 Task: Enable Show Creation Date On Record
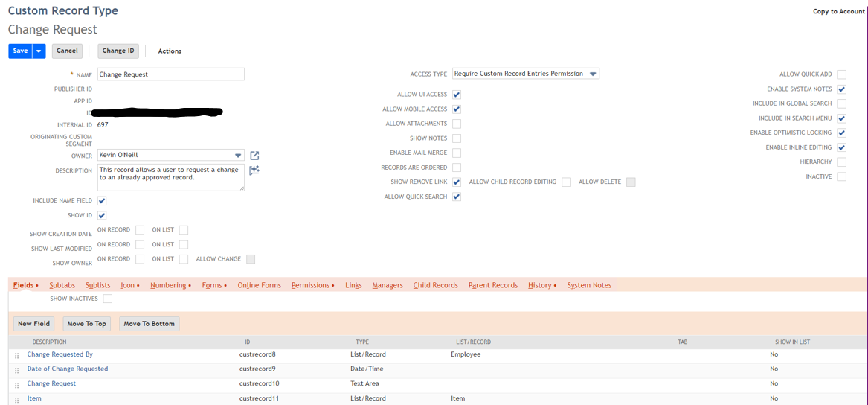(140, 230)
